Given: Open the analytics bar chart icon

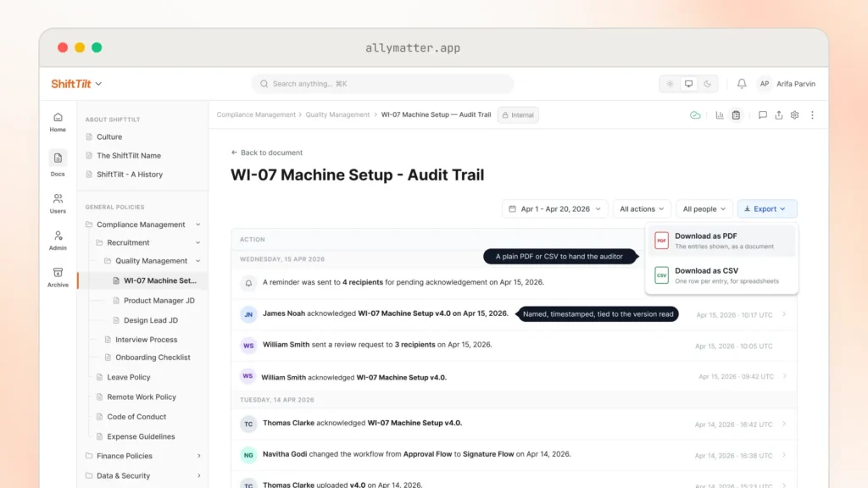Looking at the screenshot, I should click(720, 115).
